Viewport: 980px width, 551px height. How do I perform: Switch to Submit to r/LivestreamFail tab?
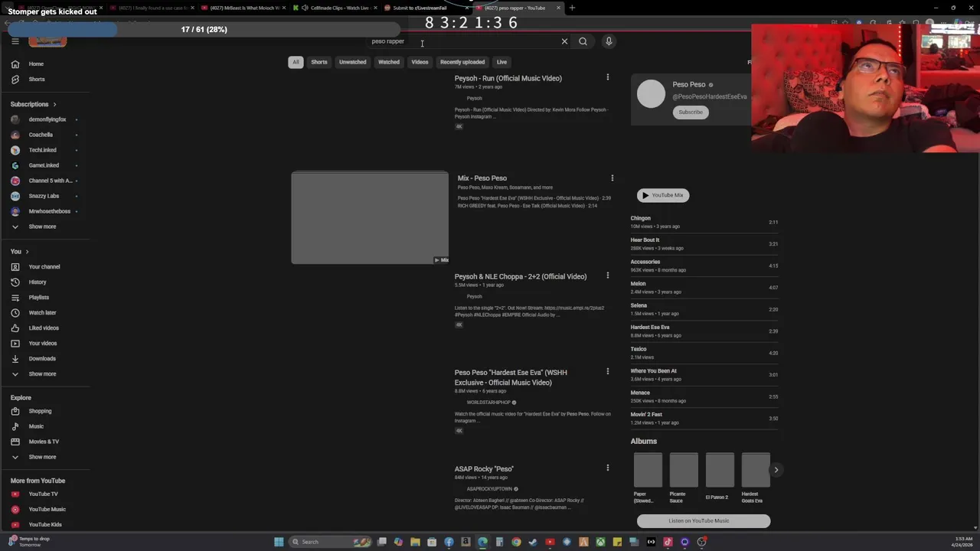click(425, 8)
